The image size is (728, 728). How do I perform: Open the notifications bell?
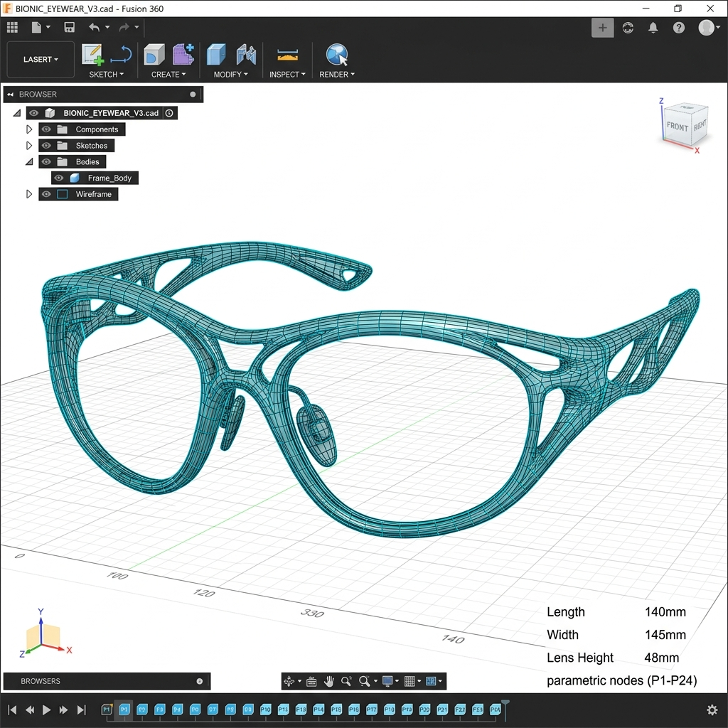point(653,28)
